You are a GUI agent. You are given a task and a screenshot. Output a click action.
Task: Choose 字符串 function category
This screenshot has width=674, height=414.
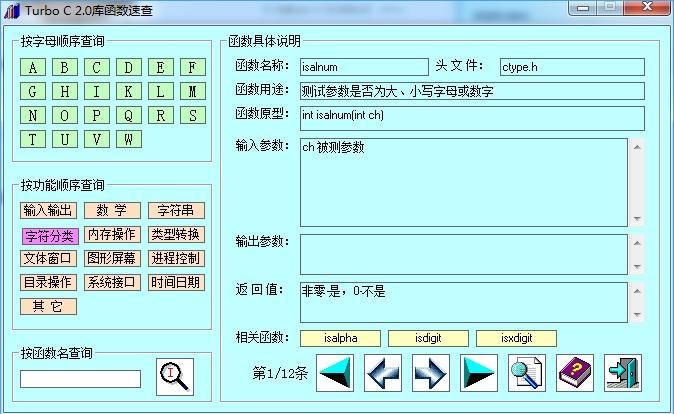coord(176,210)
